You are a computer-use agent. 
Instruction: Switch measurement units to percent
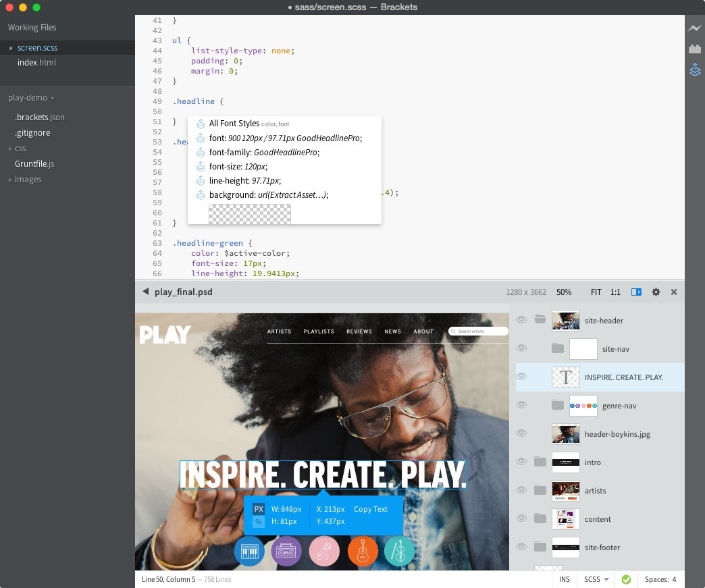pyautogui.click(x=258, y=522)
